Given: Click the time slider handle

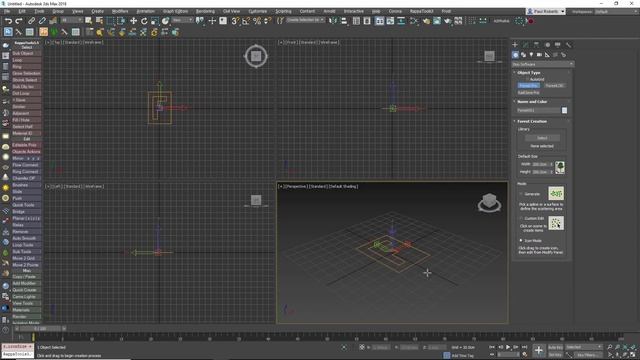Looking at the screenshot, I should (41, 328).
